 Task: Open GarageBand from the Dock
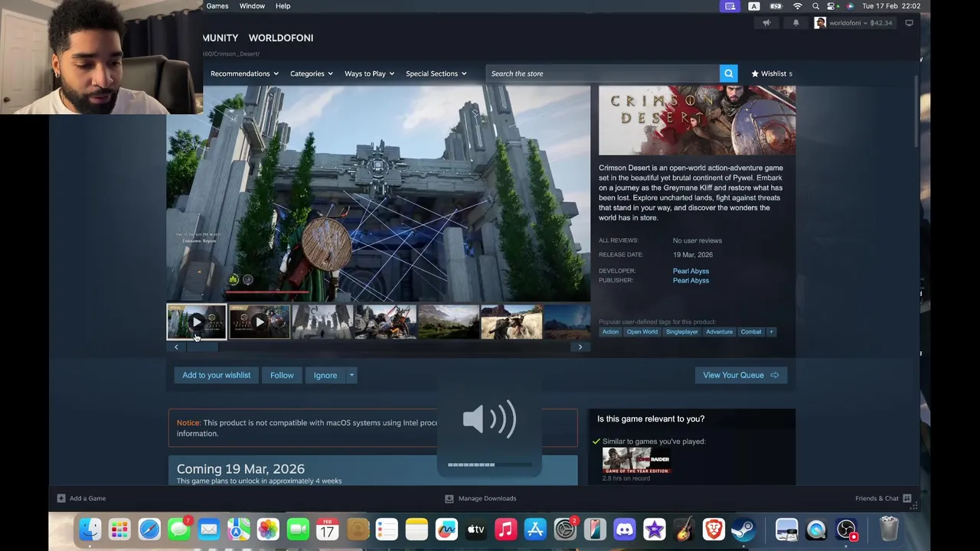click(684, 529)
